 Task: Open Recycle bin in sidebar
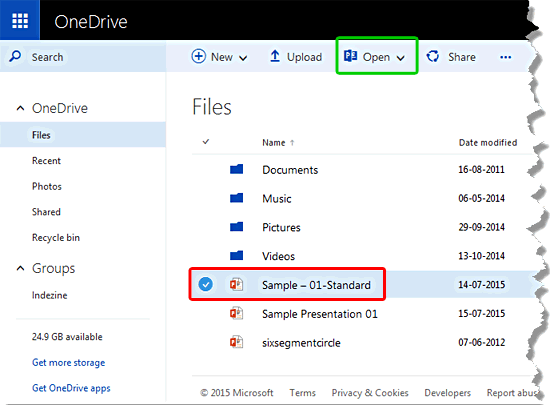coord(56,238)
